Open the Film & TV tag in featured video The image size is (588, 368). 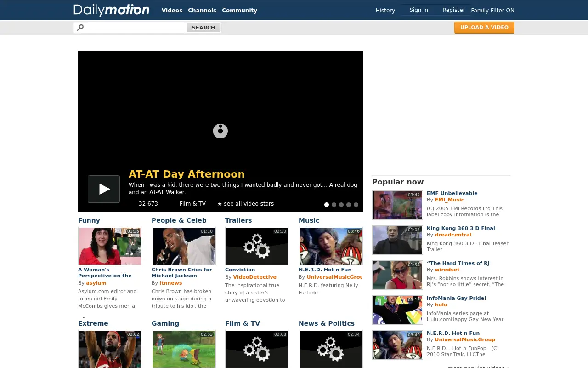[x=192, y=204]
